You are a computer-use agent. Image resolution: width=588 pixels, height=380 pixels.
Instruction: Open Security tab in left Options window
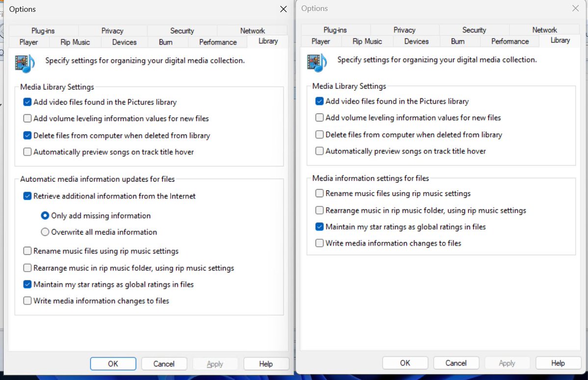(182, 31)
